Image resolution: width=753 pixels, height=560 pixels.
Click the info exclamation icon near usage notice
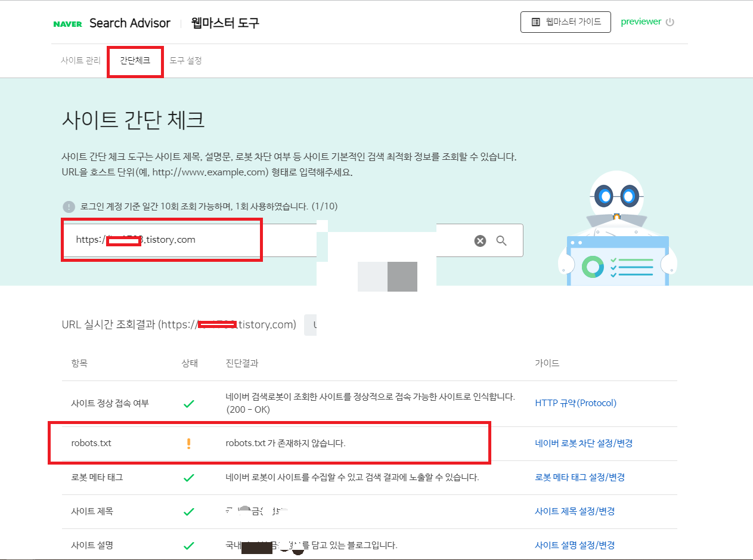[69, 207]
